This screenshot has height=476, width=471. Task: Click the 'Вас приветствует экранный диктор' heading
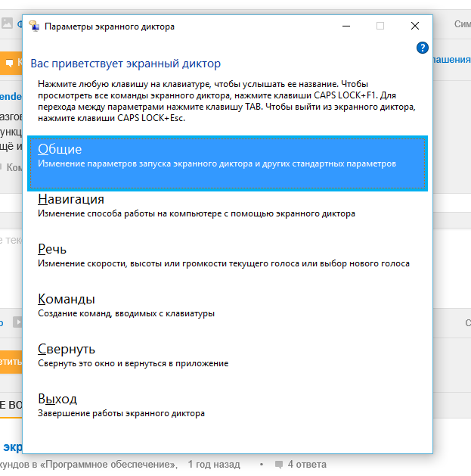coord(125,64)
